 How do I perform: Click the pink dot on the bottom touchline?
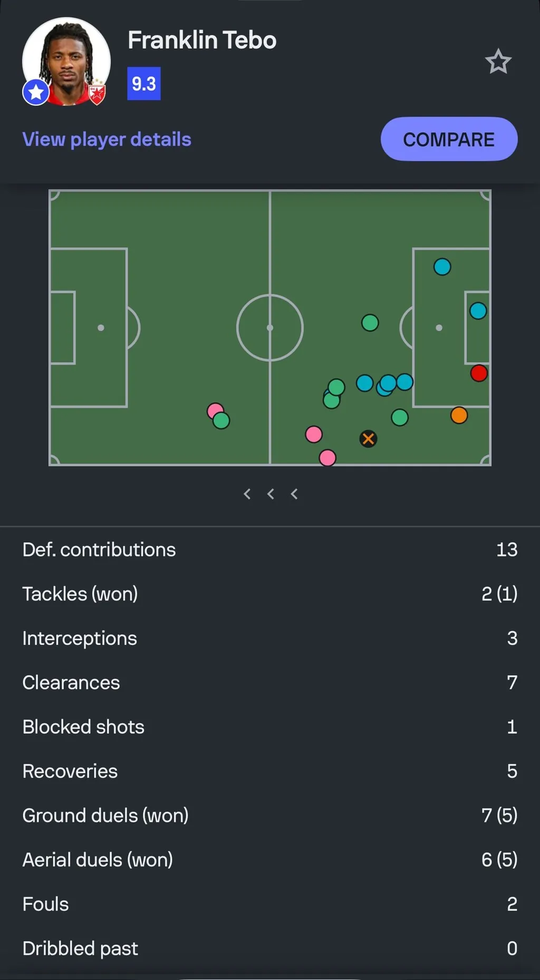327,458
